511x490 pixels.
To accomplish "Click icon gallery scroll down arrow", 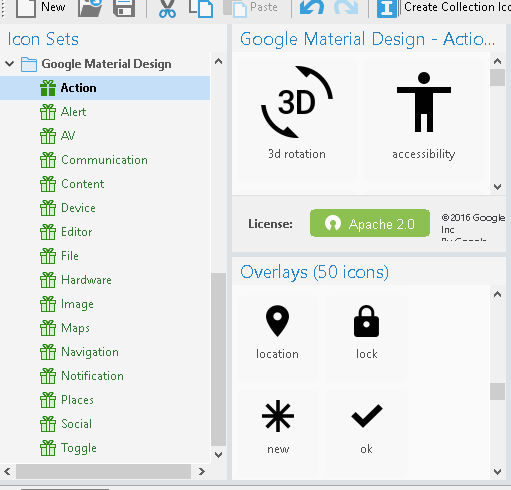I will (498, 187).
